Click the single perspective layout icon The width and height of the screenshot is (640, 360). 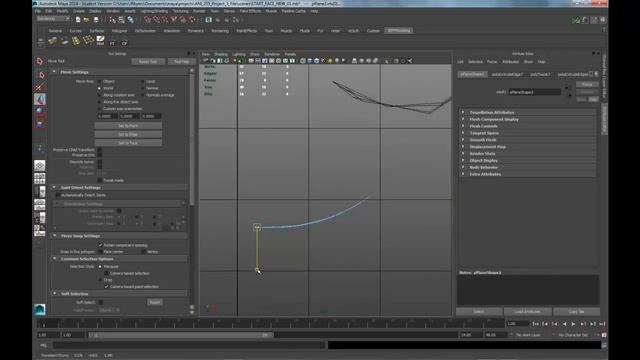pos(40,165)
